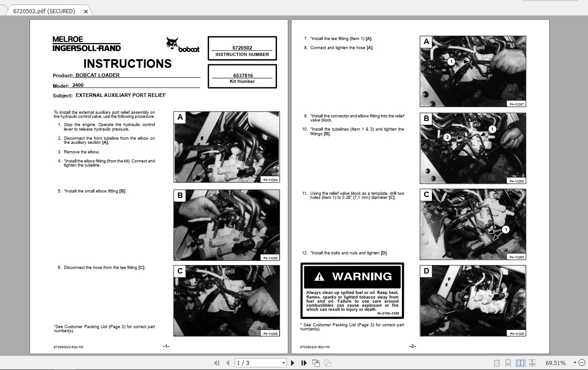Navigate to the previous page
This screenshot has width=588, height=370.
click(x=227, y=363)
